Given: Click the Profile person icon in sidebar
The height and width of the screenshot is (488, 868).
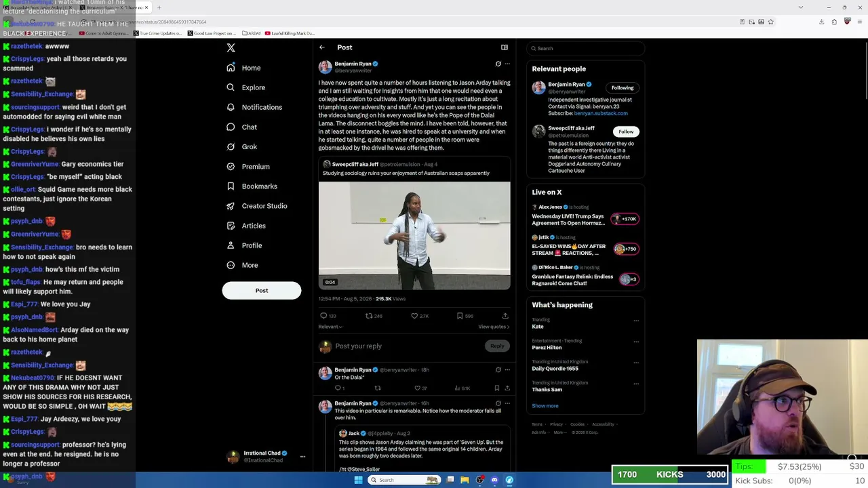Looking at the screenshot, I should coord(231,245).
